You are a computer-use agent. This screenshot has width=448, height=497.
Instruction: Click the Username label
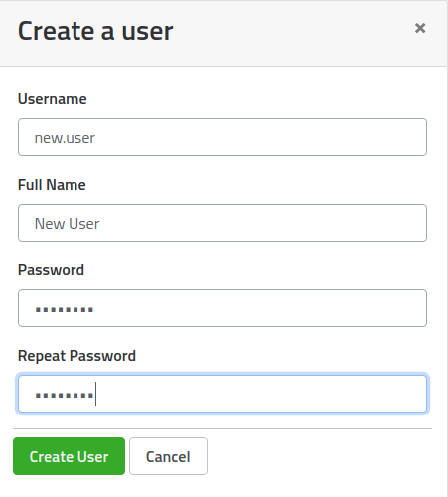tap(53, 99)
